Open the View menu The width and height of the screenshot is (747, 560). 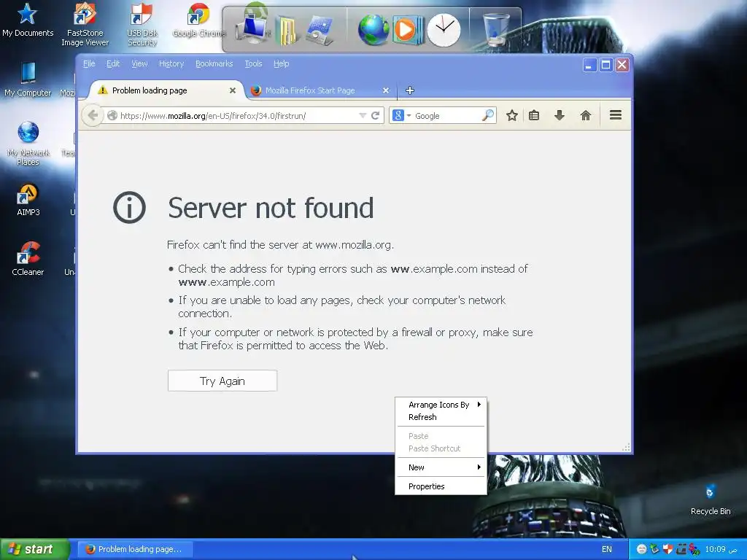(x=139, y=63)
